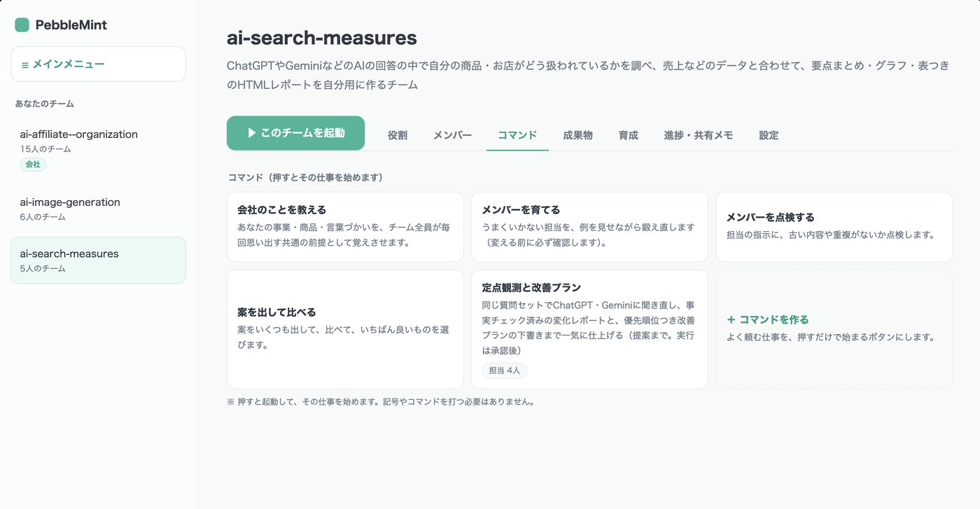Click the 担当 4人 badge
The width and height of the screenshot is (980, 509).
[x=504, y=370]
